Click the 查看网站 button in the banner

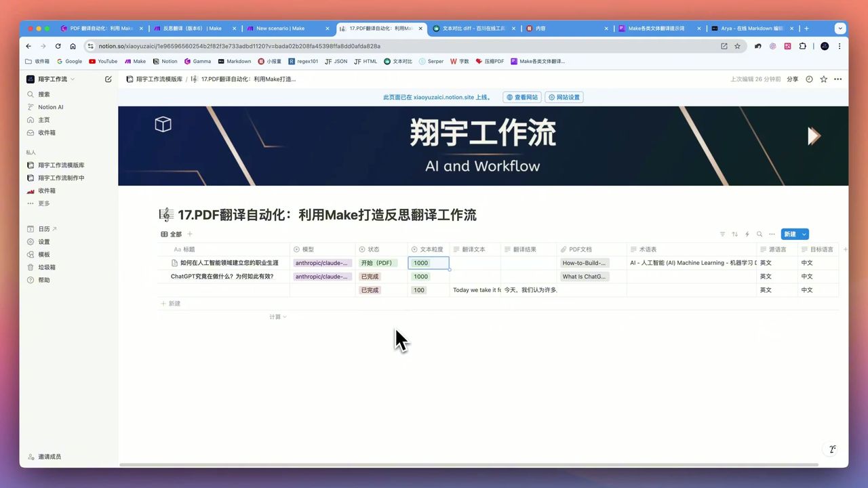521,97
